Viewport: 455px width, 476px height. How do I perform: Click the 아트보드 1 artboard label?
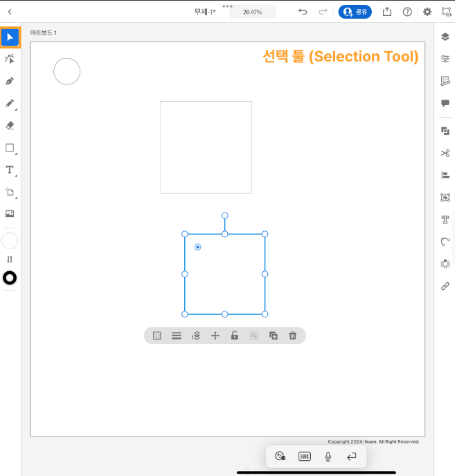[43, 33]
